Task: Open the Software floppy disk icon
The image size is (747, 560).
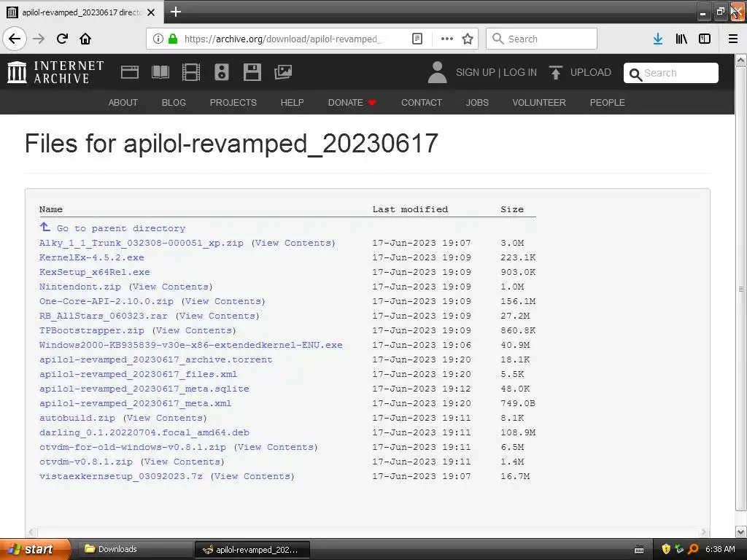Action: pyautogui.click(x=252, y=72)
